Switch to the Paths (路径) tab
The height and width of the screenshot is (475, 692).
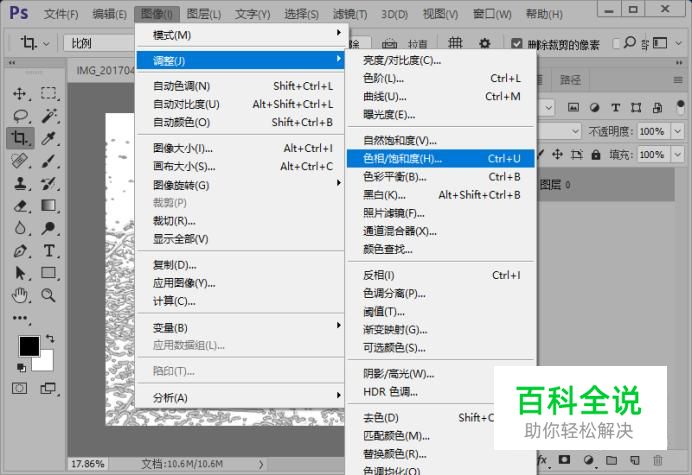(571, 79)
